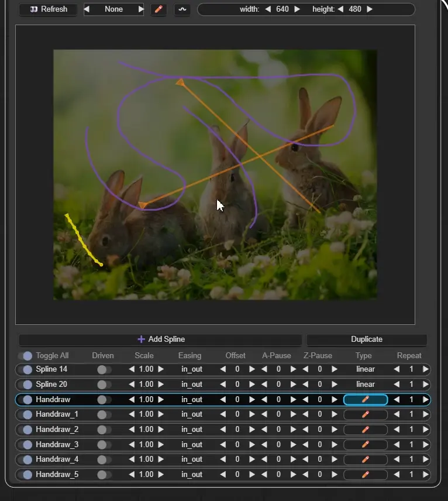Decrease the height value of 480
The image size is (448, 501).
click(340, 9)
